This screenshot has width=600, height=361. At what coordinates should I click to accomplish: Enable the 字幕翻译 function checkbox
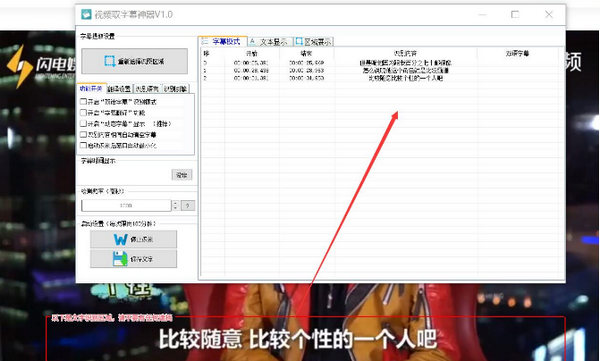click(83, 113)
